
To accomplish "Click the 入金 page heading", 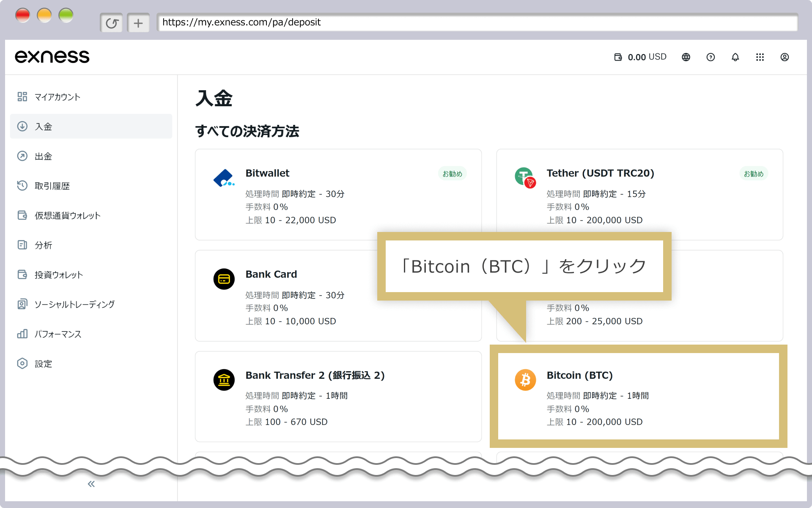I will (x=214, y=99).
